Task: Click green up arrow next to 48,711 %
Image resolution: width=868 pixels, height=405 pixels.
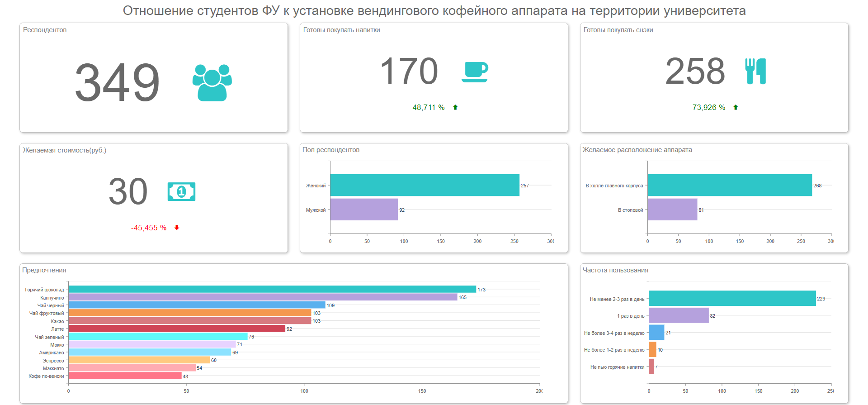Action: click(455, 107)
